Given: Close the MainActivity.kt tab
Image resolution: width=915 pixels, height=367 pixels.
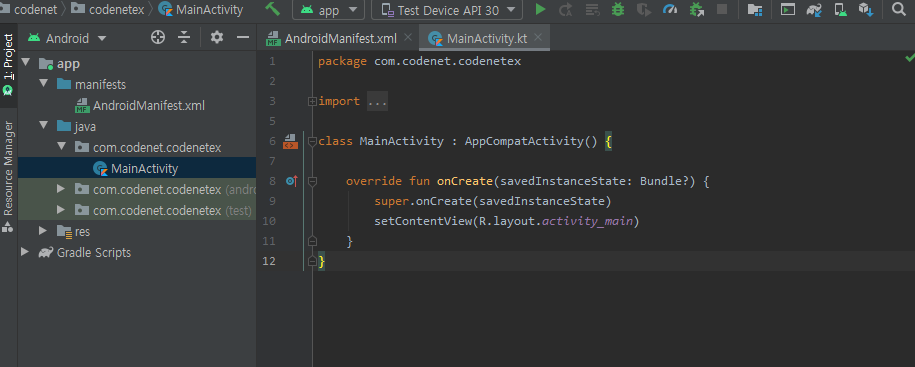Looking at the screenshot, I should coord(538,38).
